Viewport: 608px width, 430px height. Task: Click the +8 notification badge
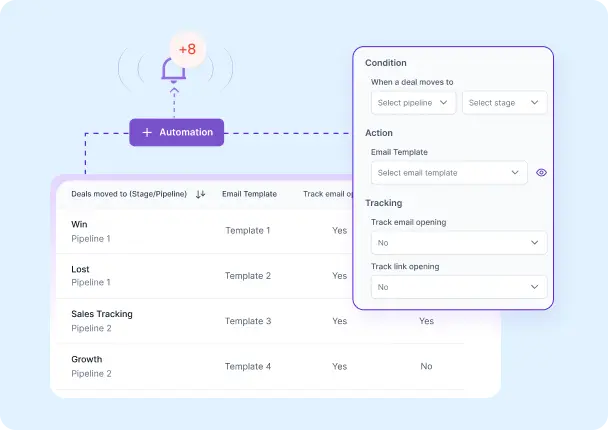(187, 49)
